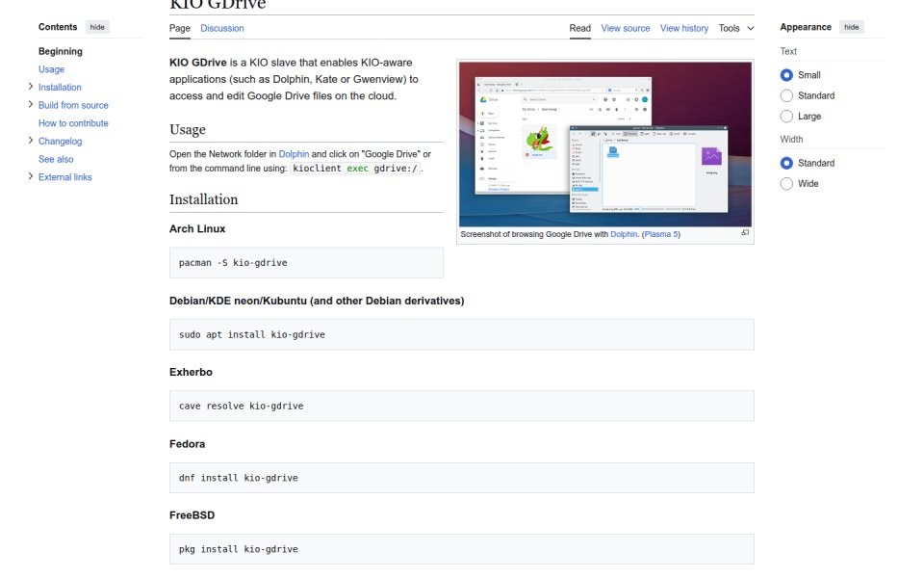
Task: Click the Fedora heading
Action: tap(188, 444)
